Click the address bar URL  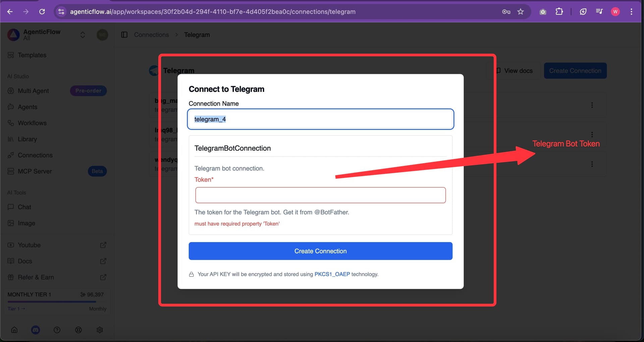point(213,12)
